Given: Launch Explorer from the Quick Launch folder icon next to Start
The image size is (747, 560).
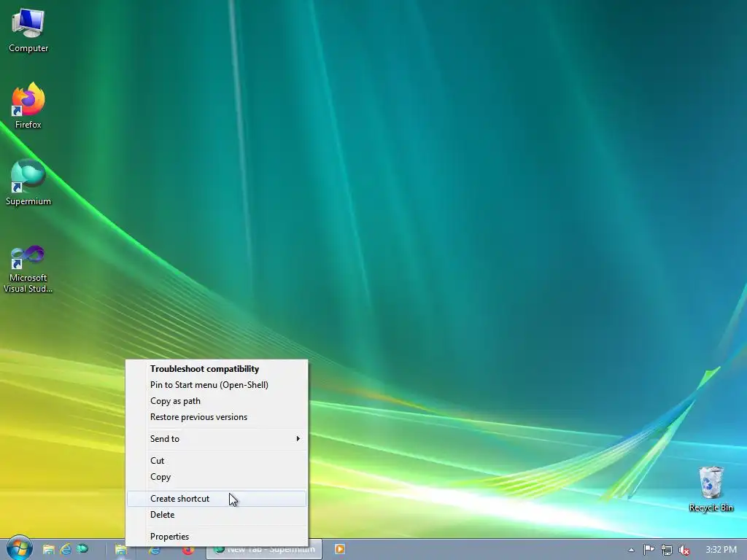Looking at the screenshot, I should point(48,550).
